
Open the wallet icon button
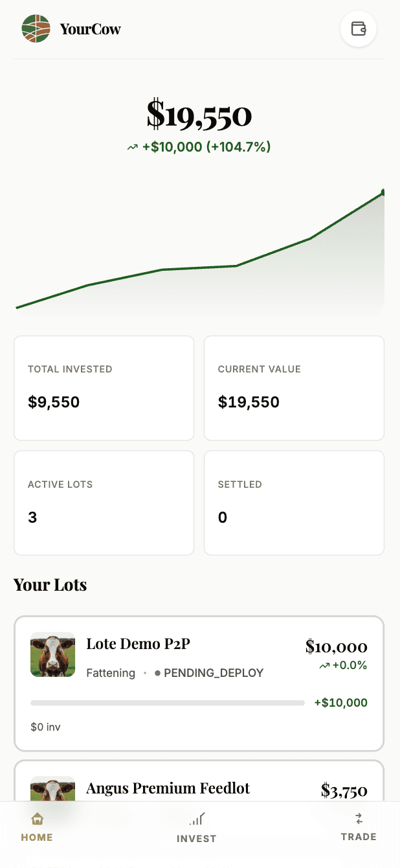coord(358,29)
